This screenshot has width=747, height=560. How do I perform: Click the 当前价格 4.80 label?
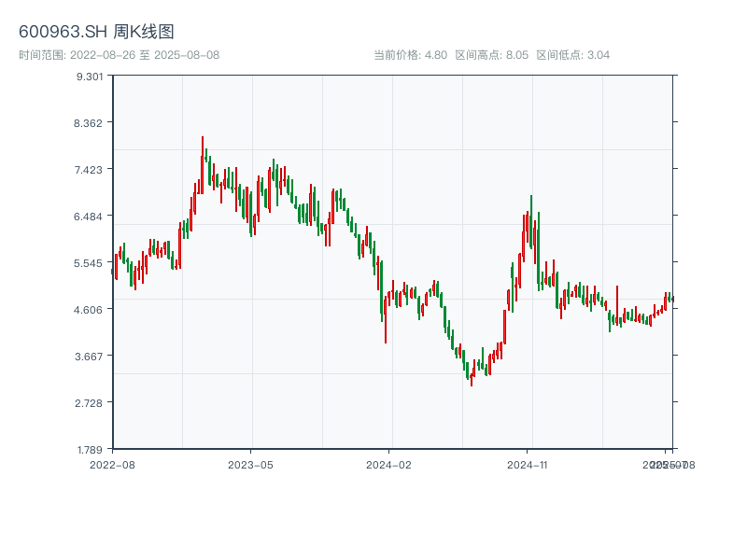410,55
